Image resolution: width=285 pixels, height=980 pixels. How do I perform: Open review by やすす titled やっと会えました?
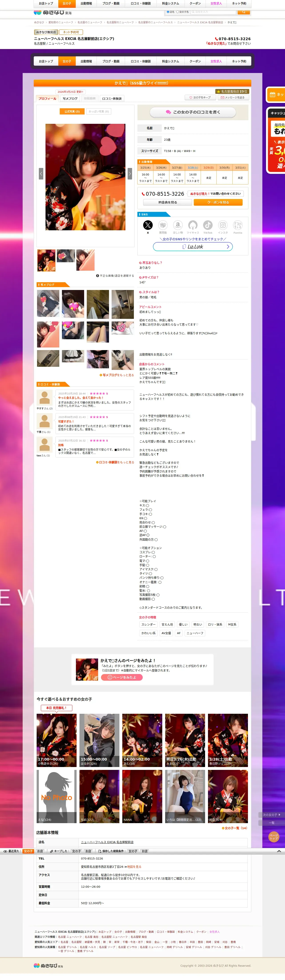point(95,400)
